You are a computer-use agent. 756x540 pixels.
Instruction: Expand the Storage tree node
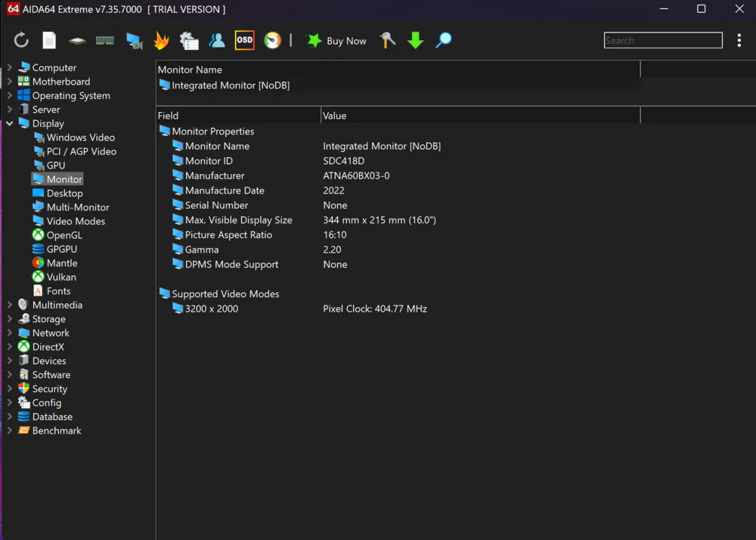tap(10, 318)
